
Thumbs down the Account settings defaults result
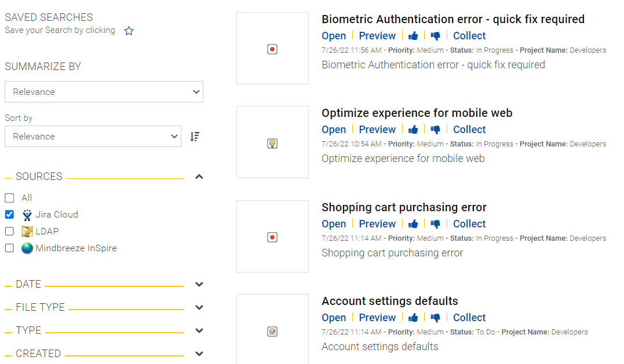[435, 318]
